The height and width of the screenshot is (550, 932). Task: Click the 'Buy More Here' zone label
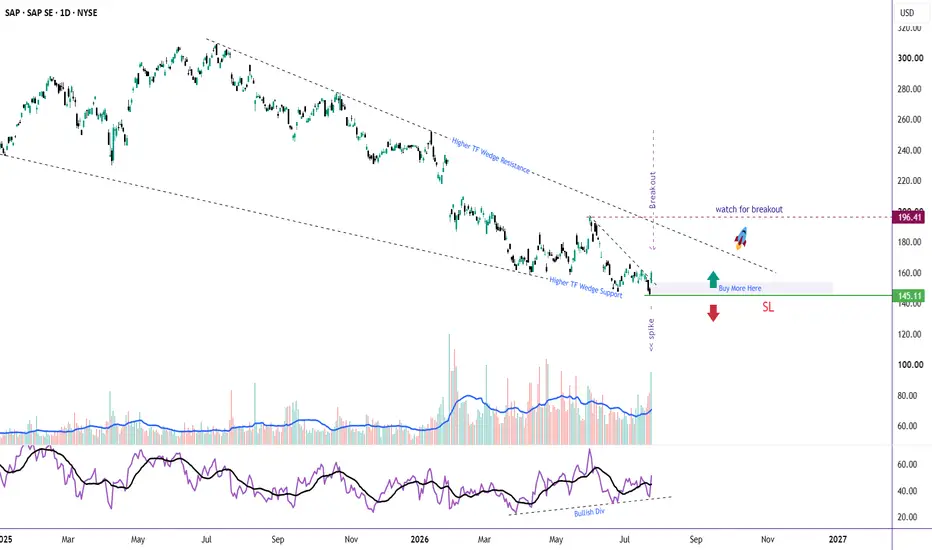point(739,288)
